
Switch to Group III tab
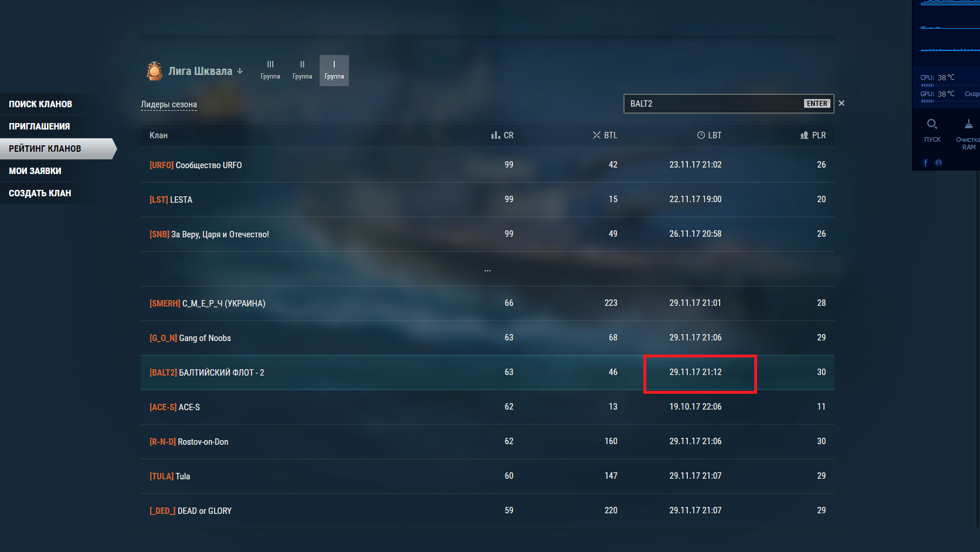click(270, 70)
